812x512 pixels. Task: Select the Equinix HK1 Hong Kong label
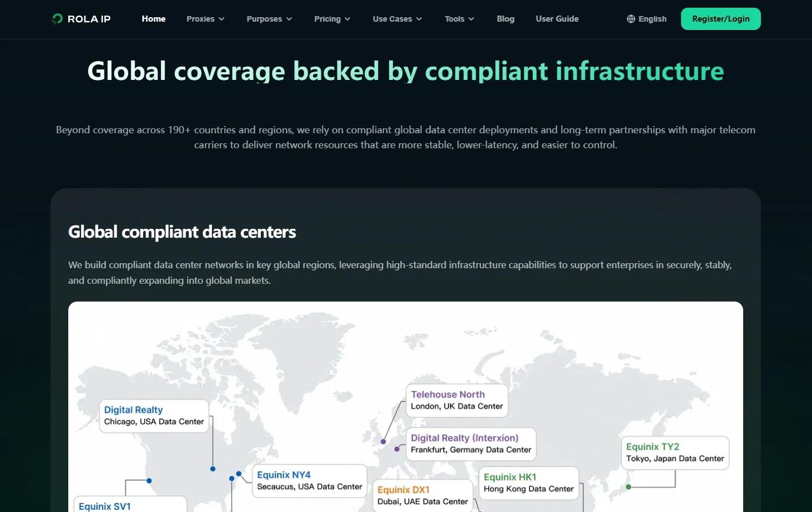click(x=528, y=483)
